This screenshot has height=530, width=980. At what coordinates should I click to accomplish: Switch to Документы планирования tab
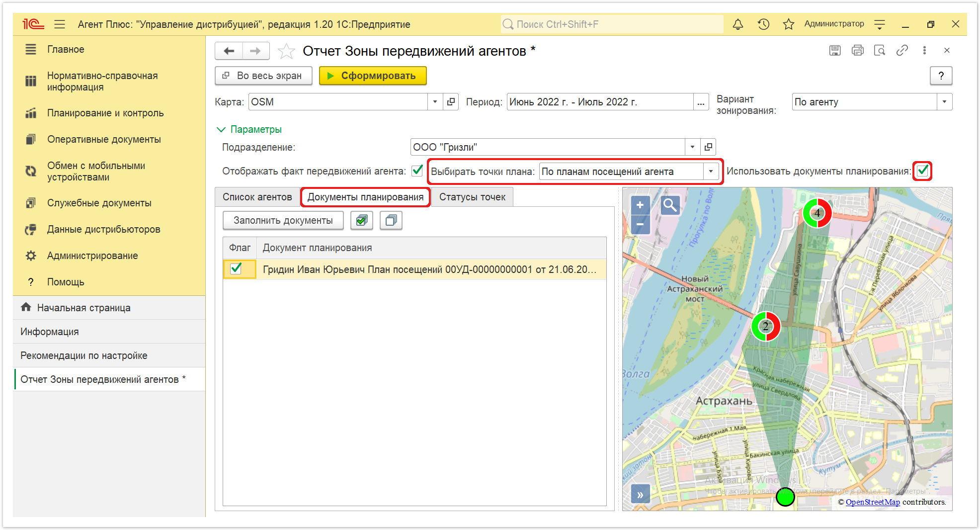coord(365,197)
